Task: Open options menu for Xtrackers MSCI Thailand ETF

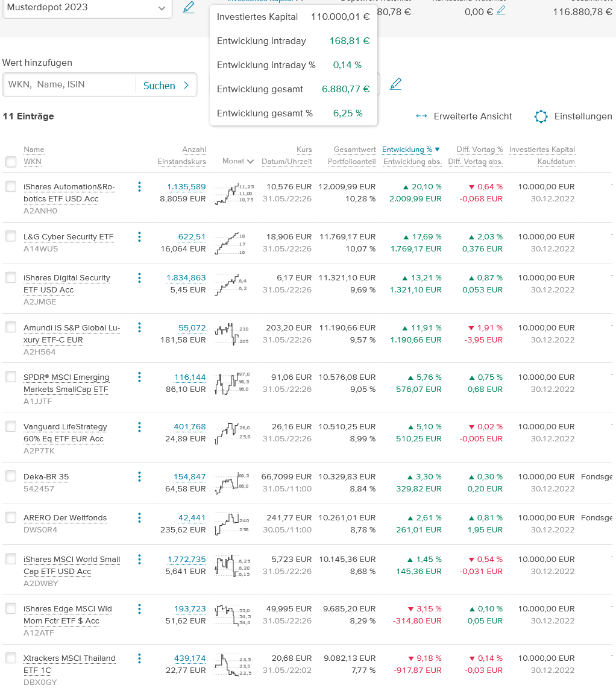Action: [139, 658]
